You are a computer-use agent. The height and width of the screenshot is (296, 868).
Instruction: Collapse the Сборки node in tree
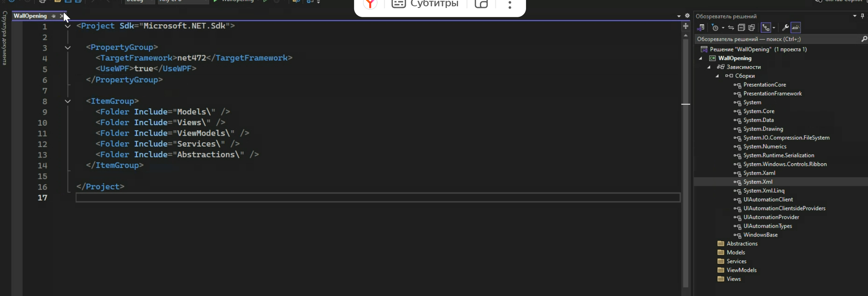point(717,76)
